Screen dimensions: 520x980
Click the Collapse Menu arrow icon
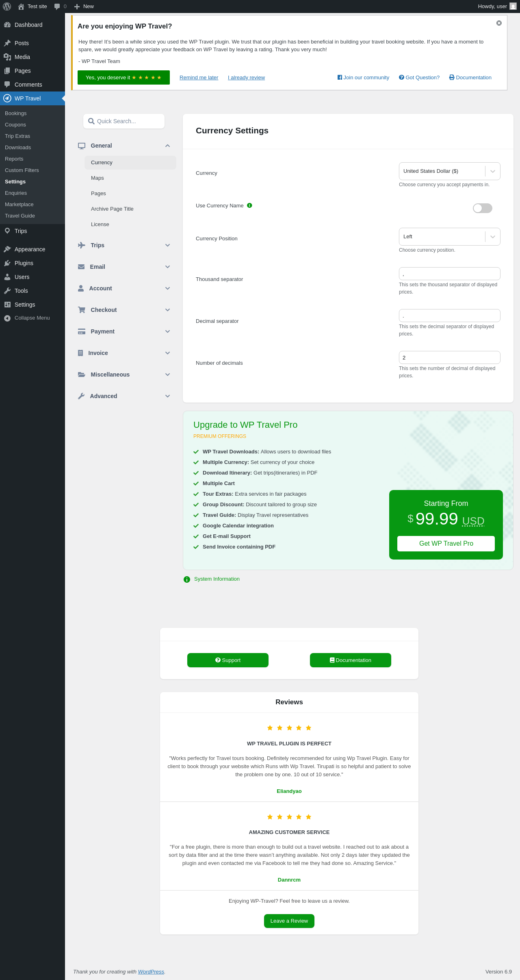click(x=7, y=318)
